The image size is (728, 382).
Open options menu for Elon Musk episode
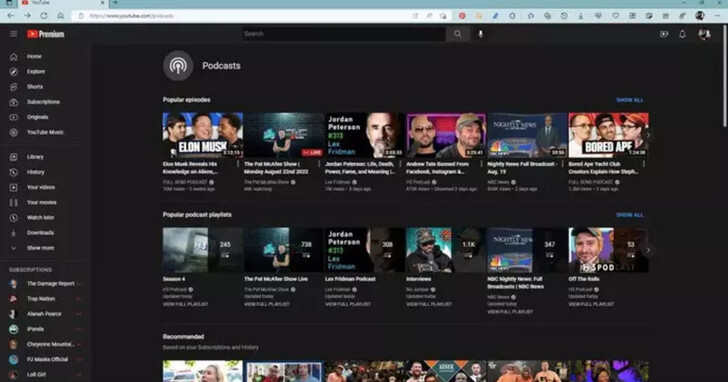238,164
